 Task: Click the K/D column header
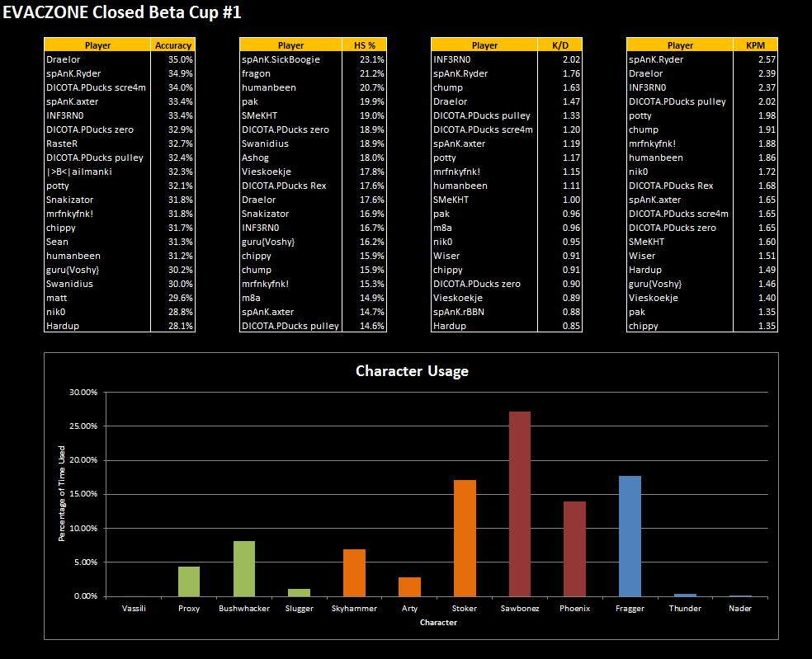point(559,45)
